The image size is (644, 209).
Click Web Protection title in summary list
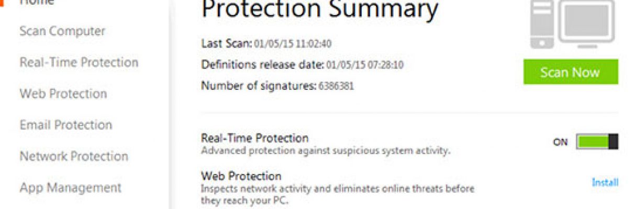(x=241, y=176)
